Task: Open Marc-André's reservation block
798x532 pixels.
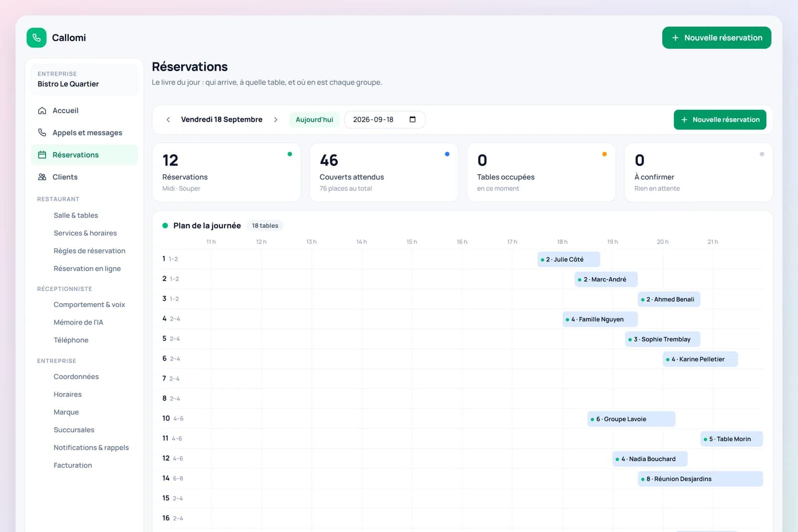Action: (606, 279)
